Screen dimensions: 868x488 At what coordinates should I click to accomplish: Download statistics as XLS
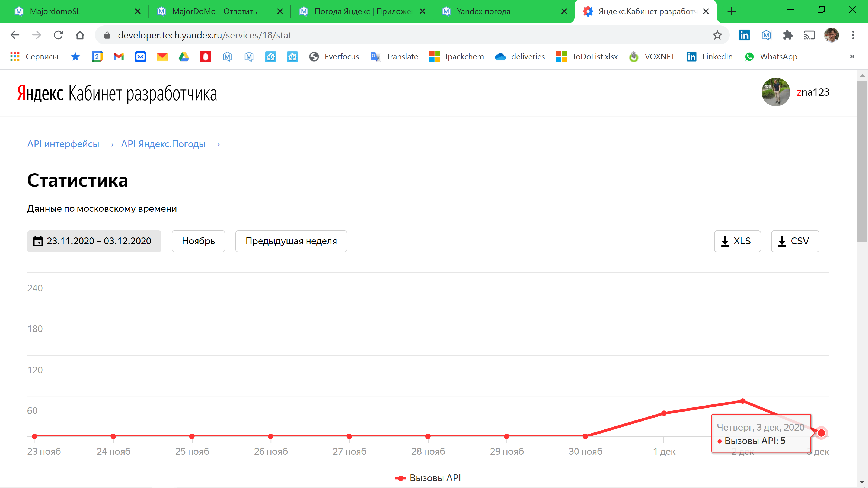click(737, 241)
